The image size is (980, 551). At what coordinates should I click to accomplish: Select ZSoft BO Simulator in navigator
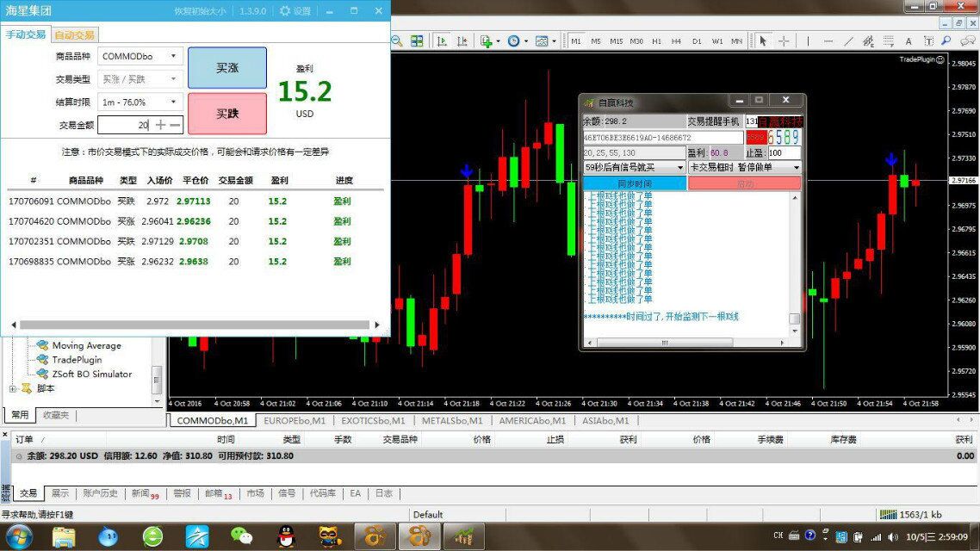[92, 375]
